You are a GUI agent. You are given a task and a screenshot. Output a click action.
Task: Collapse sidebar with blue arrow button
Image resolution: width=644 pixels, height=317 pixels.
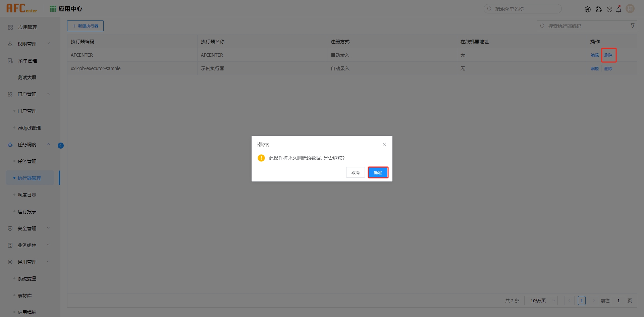(61, 145)
